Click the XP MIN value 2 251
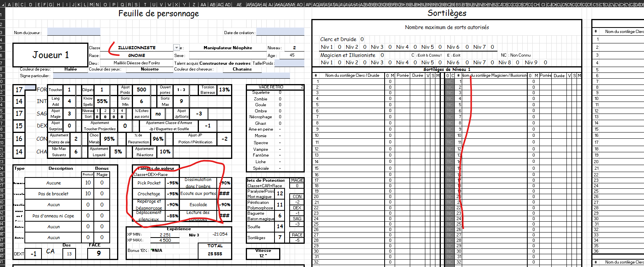The height and width of the screenshot is (267, 644). [165, 234]
